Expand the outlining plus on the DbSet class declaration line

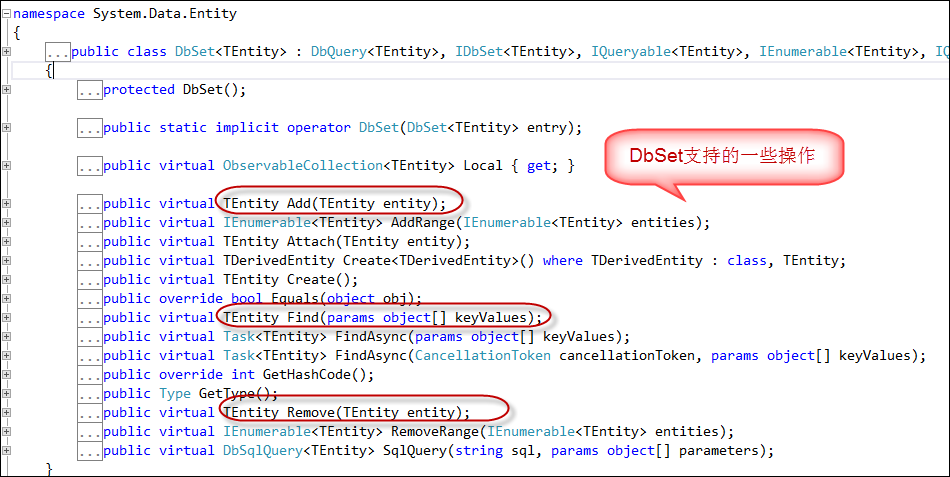click(7, 52)
